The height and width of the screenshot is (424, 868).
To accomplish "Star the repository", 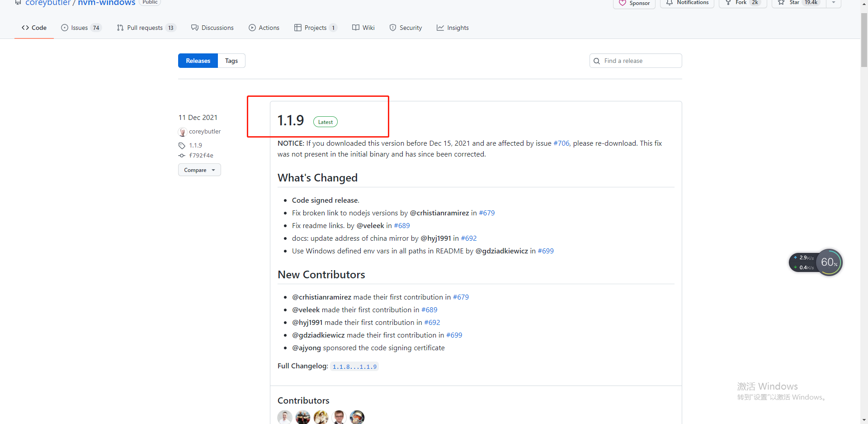I will pos(799,3).
